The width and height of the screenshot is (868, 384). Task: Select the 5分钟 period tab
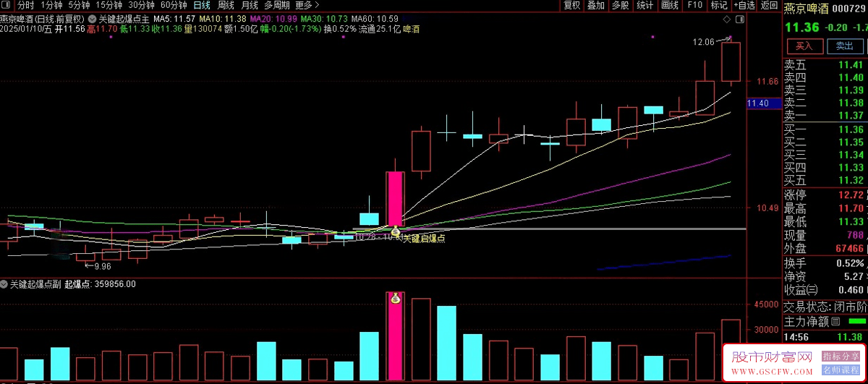[x=80, y=5]
